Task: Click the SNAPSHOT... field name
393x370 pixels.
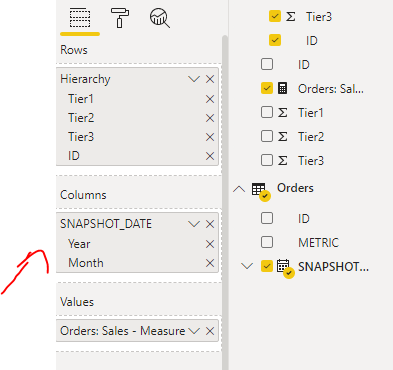Action: pyautogui.click(x=333, y=267)
